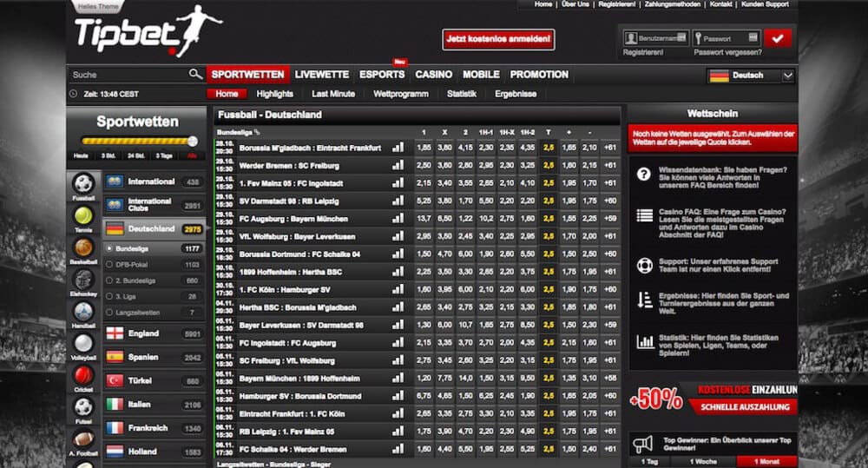Submit login with the red checkmark

(x=778, y=38)
